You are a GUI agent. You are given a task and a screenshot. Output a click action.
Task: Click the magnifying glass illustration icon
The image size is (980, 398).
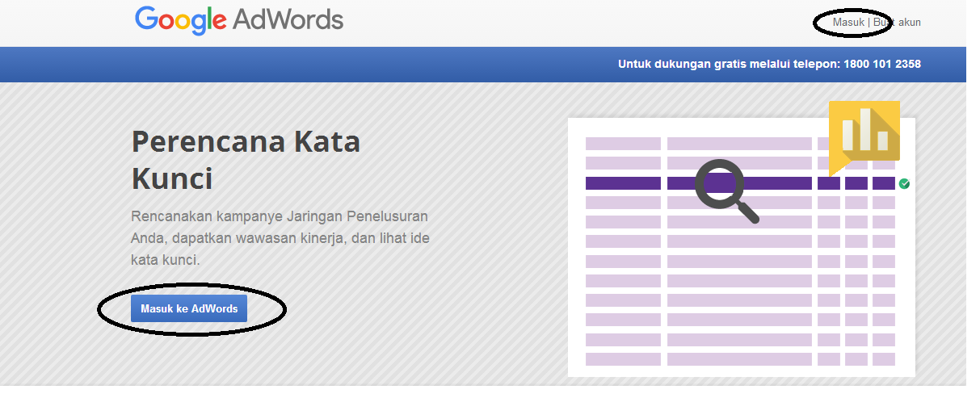pyautogui.click(x=726, y=191)
